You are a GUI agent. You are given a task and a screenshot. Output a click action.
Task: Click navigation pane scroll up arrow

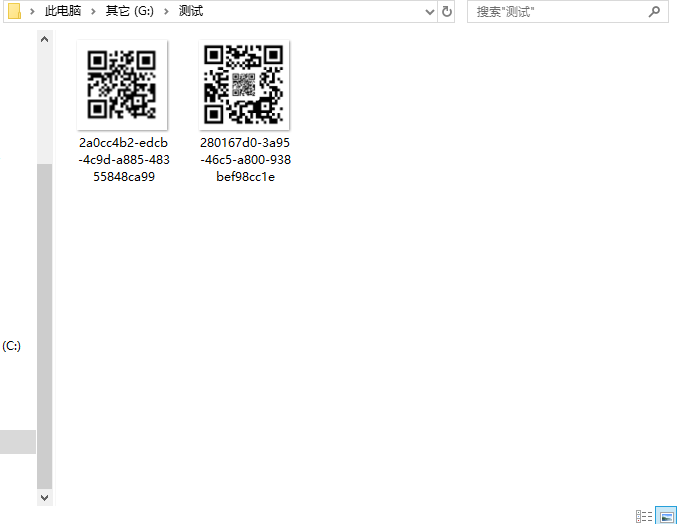(x=44, y=40)
